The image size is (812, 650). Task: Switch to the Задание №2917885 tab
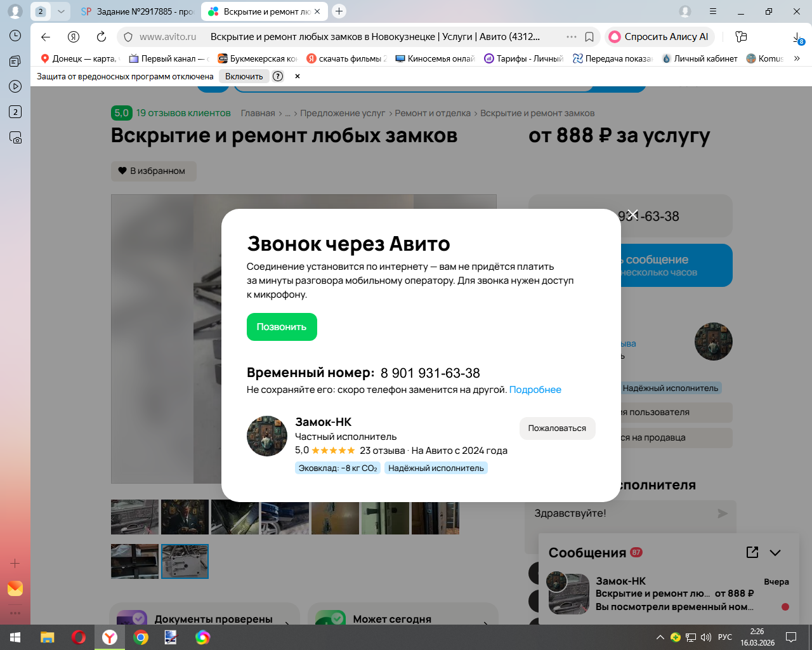tap(138, 11)
